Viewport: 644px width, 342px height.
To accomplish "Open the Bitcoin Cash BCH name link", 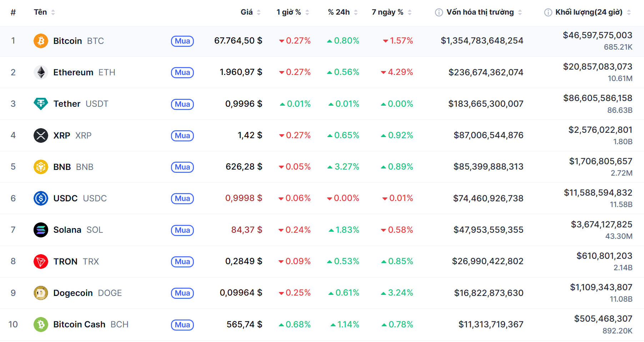I will tap(91, 325).
